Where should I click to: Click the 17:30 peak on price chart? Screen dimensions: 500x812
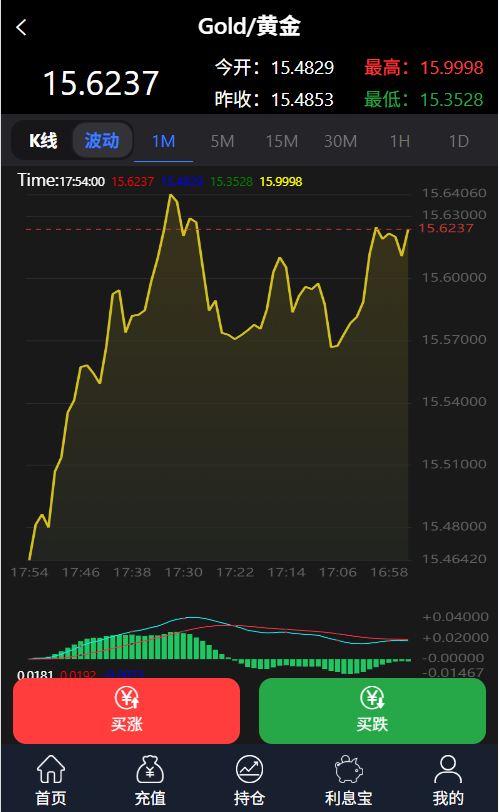point(171,195)
